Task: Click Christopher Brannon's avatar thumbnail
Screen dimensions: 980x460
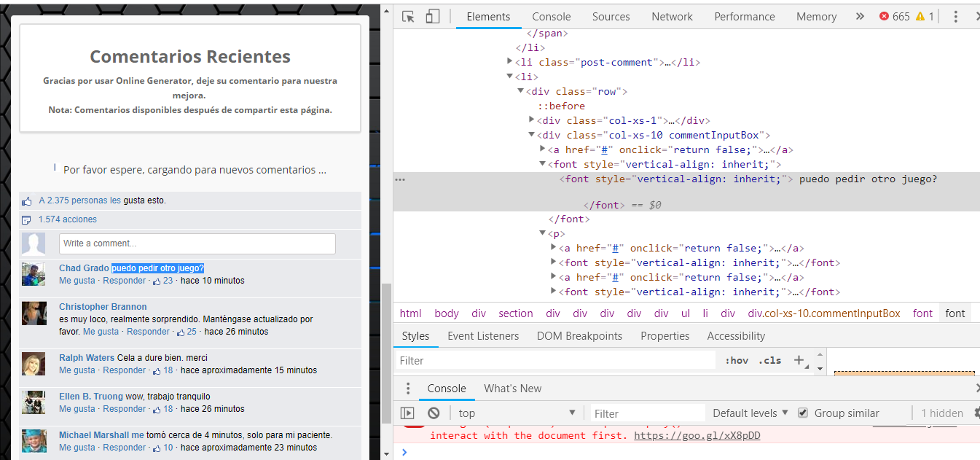Action: tap(34, 313)
